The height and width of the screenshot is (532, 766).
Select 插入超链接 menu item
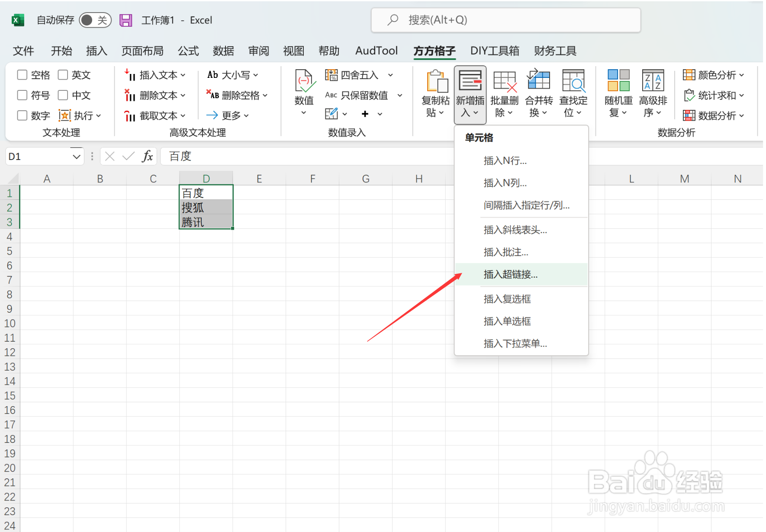[521, 274]
